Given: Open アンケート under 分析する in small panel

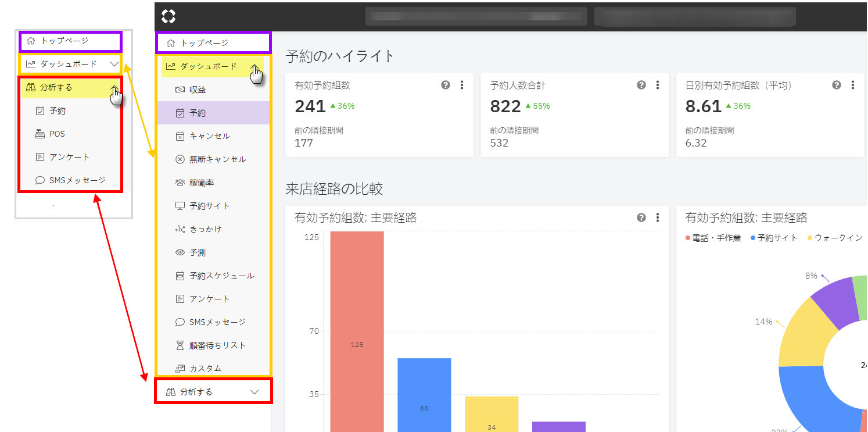Looking at the screenshot, I should (70, 157).
